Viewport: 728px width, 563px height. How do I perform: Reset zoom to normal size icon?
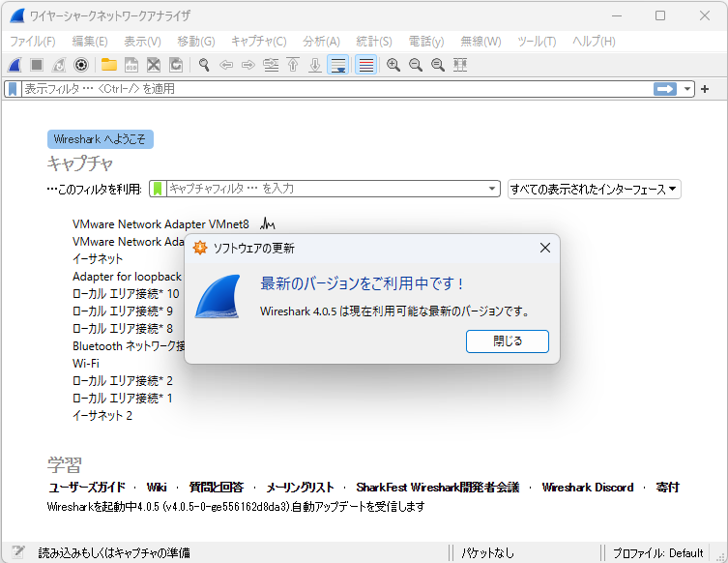pyautogui.click(x=438, y=65)
